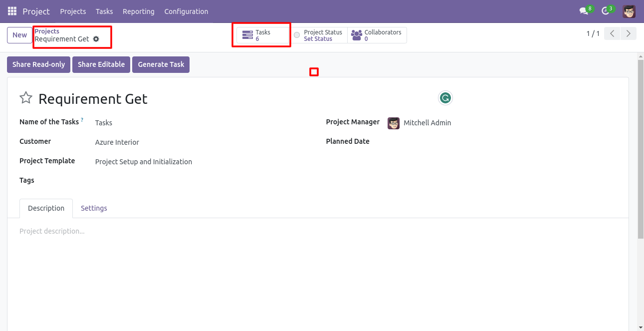
Task: Open the Tasks smart button icon
Action: pyautogui.click(x=247, y=35)
